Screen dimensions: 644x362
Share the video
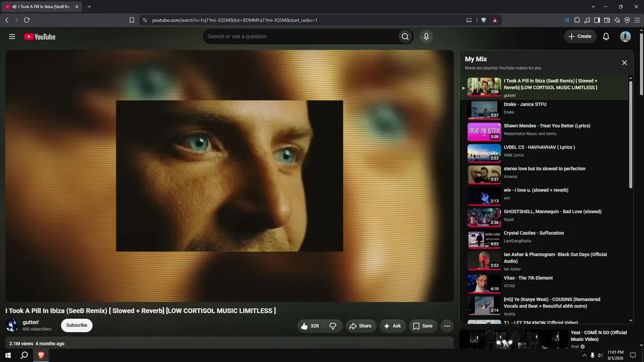point(360,326)
